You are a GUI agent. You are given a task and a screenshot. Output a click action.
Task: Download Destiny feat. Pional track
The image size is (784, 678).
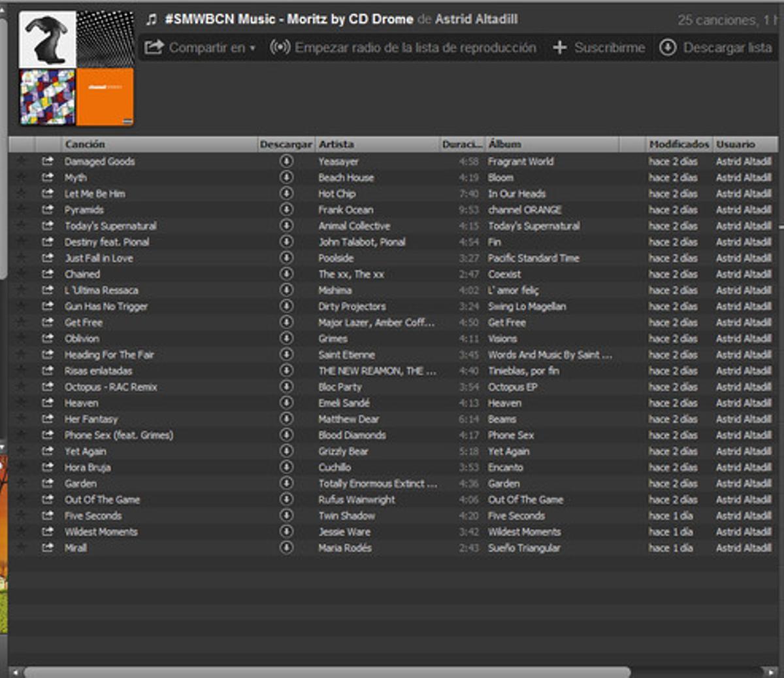[x=286, y=242]
